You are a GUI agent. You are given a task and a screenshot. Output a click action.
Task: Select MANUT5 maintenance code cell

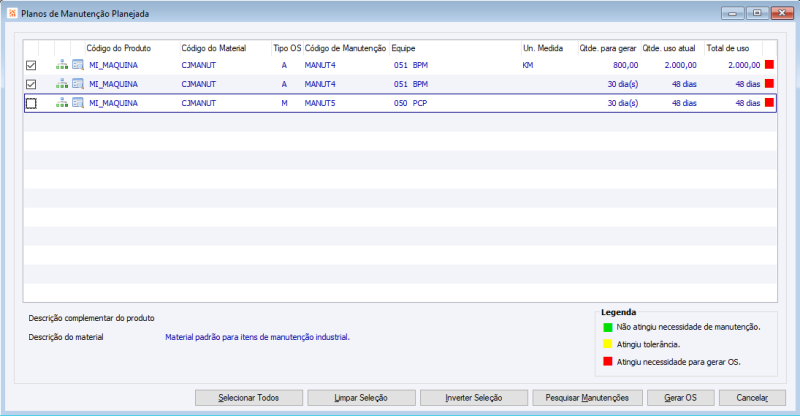[x=320, y=103]
